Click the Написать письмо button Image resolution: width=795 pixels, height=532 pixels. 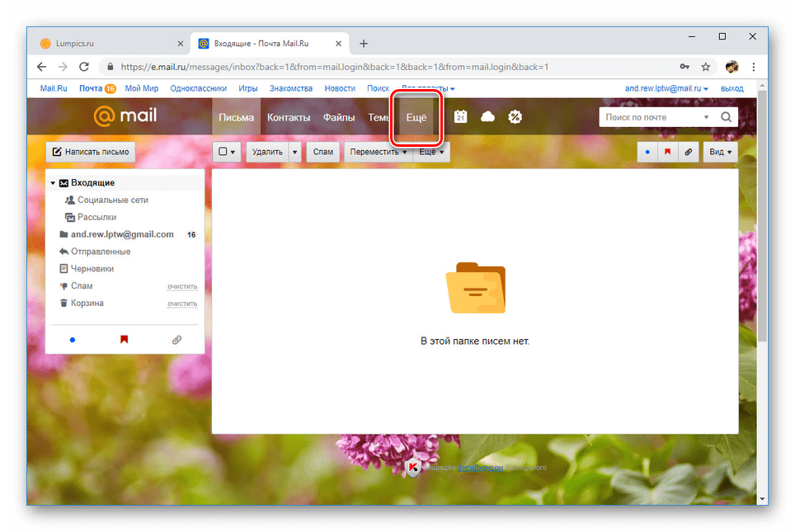tap(91, 152)
